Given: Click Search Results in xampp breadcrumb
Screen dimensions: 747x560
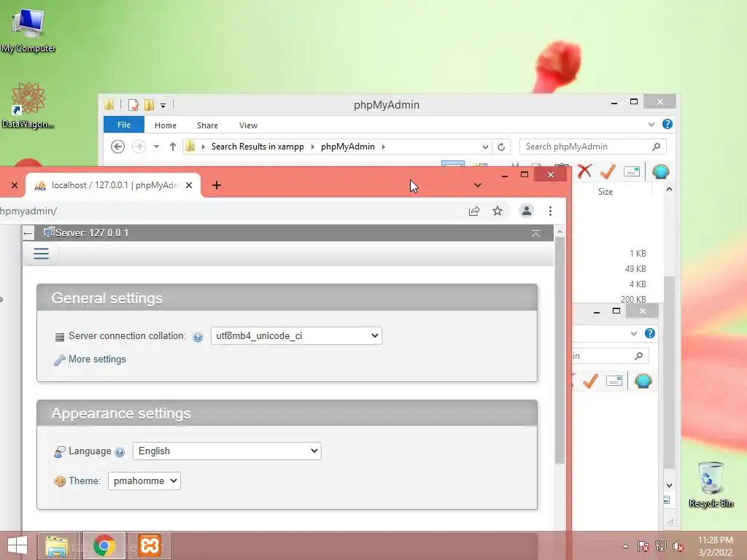Looking at the screenshot, I should (x=258, y=147).
